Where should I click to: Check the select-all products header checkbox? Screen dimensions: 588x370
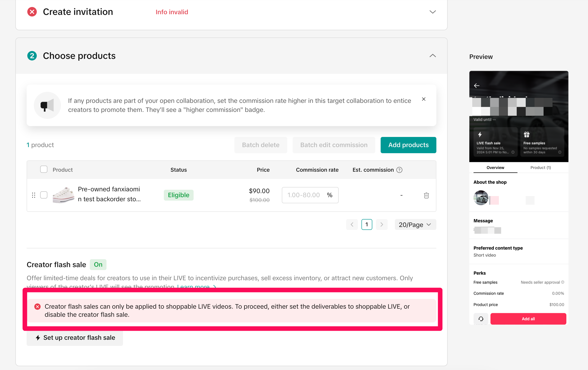point(44,169)
